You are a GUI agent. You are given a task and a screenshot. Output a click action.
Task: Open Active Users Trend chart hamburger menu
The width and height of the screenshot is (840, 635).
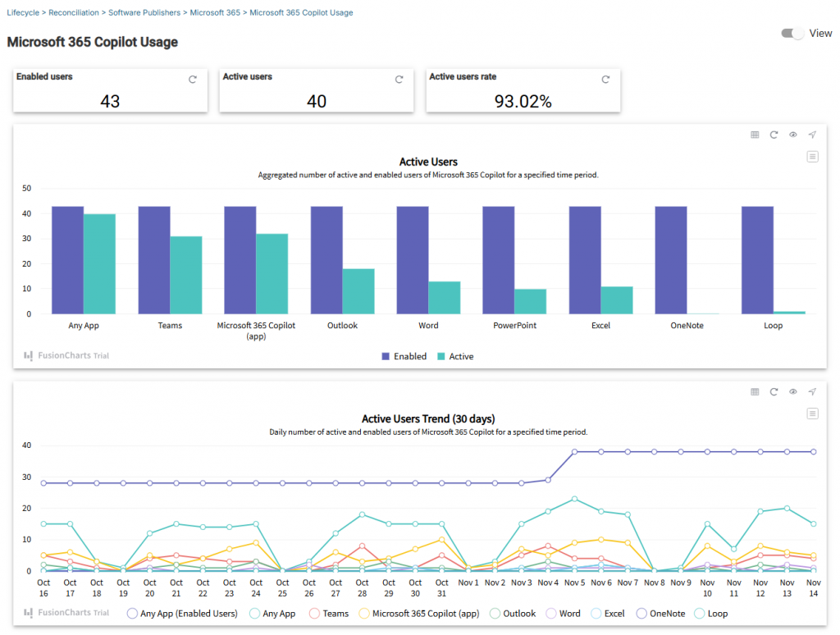[812, 413]
